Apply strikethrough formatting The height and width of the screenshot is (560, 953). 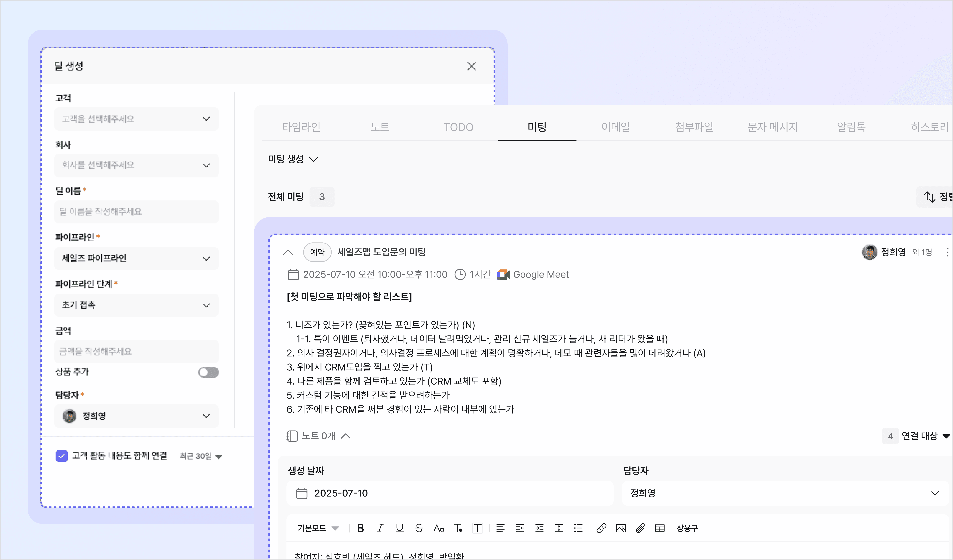tap(419, 528)
